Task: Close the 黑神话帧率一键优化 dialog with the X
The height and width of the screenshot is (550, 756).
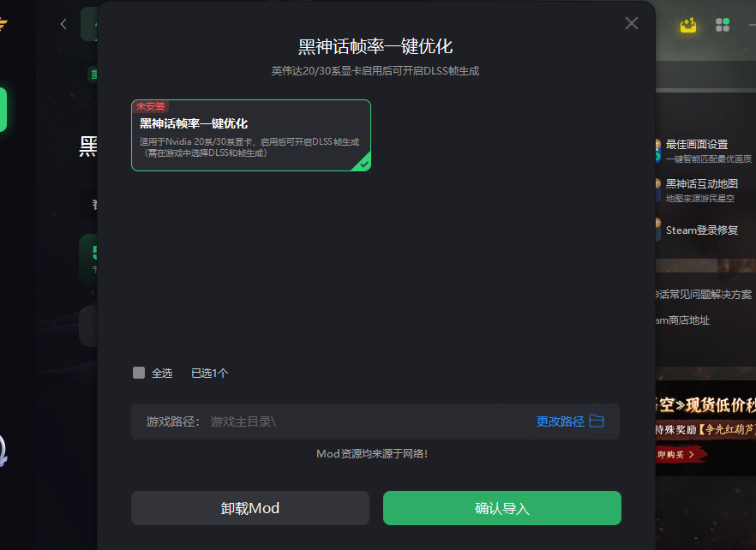Action: (631, 23)
